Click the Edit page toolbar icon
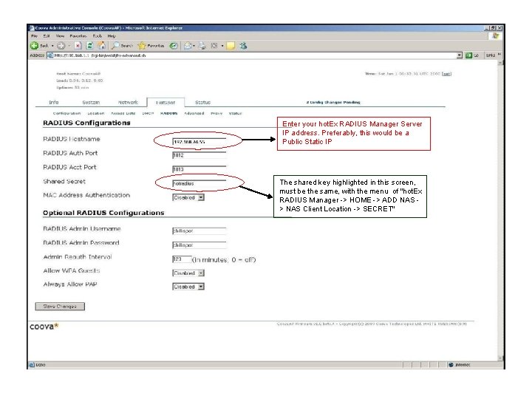Image resolution: width=532 pixels, height=399 pixels. [x=214, y=46]
